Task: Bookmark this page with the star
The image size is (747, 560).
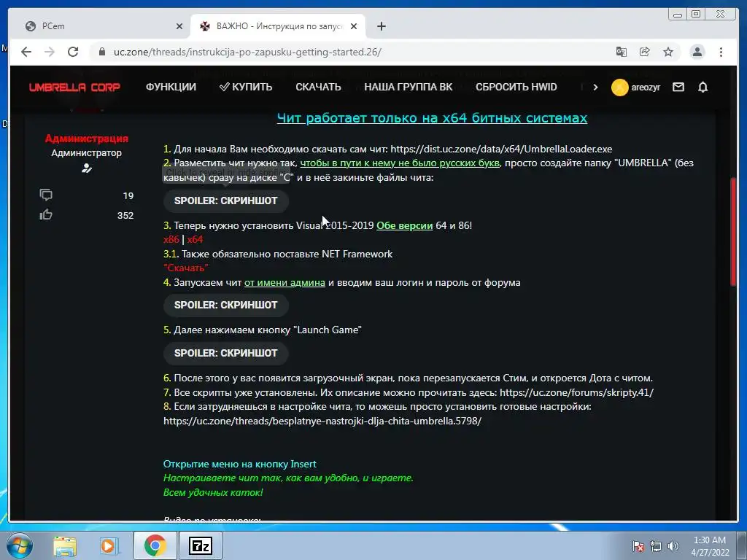Action: click(668, 52)
